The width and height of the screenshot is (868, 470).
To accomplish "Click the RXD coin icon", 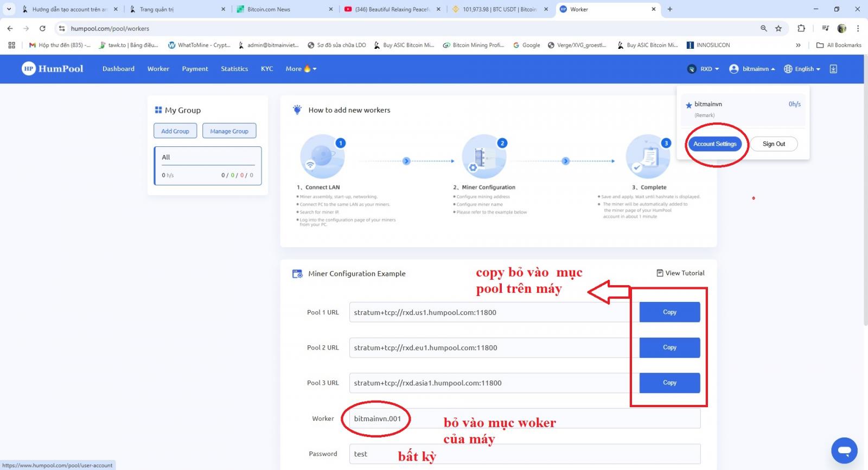I will pos(692,69).
